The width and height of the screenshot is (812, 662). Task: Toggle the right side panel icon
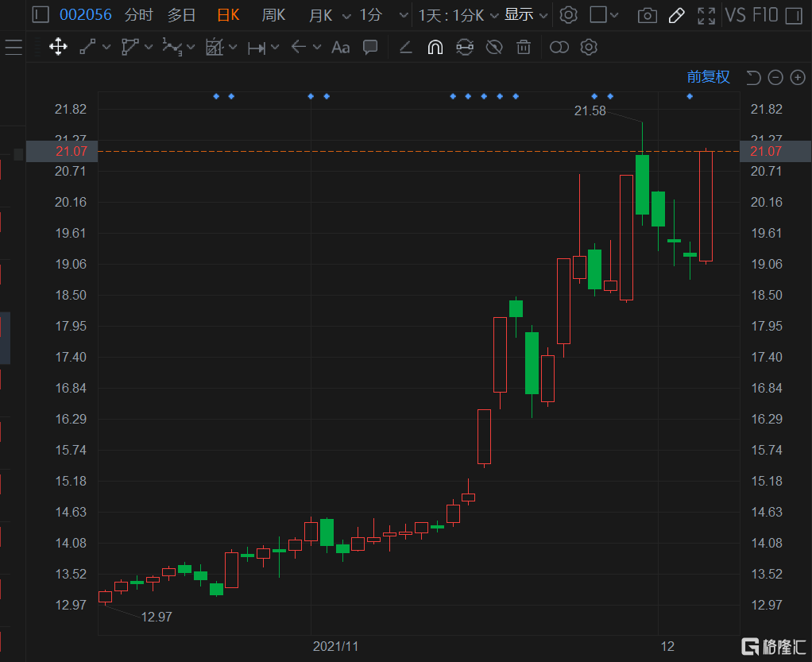point(794,16)
